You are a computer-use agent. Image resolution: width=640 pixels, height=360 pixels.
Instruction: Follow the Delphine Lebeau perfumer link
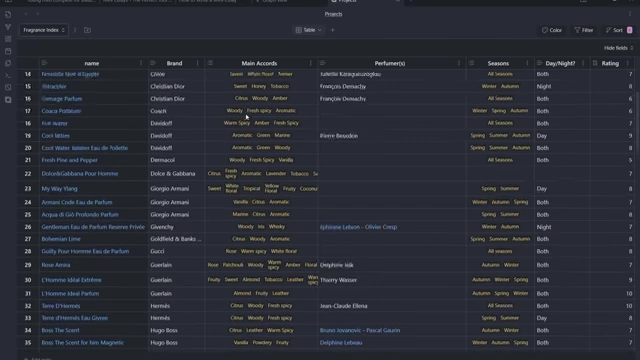click(x=341, y=343)
